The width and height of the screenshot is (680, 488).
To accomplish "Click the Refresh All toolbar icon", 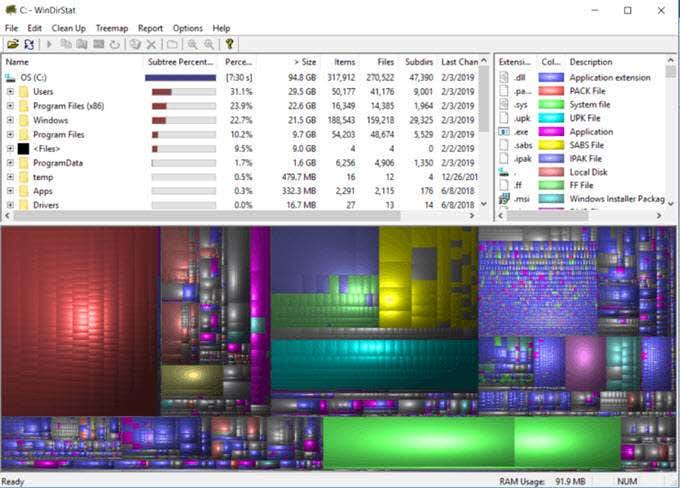I will pyautogui.click(x=27, y=44).
